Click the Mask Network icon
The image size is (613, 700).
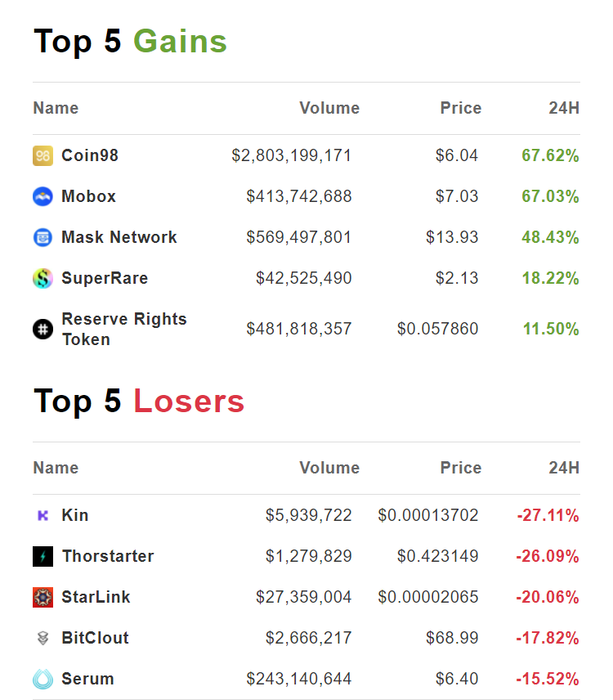point(43,237)
